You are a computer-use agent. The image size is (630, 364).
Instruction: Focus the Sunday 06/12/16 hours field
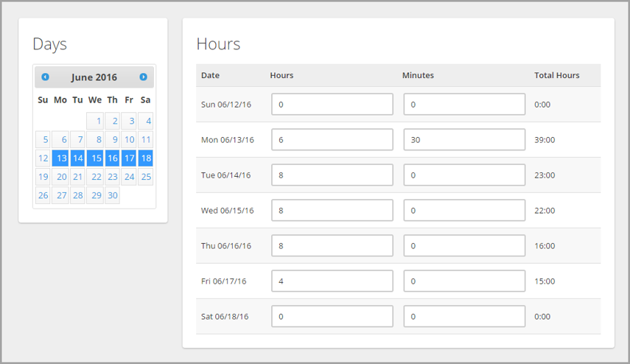[x=332, y=105]
